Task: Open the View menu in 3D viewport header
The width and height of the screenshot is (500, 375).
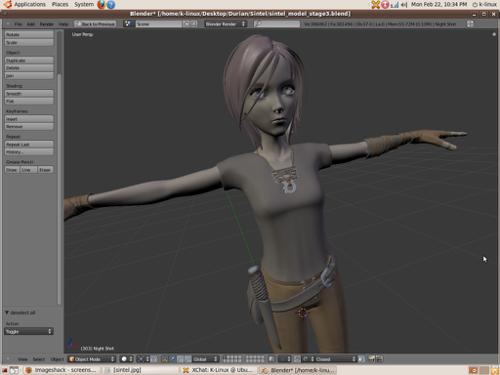Action: point(22,359)
